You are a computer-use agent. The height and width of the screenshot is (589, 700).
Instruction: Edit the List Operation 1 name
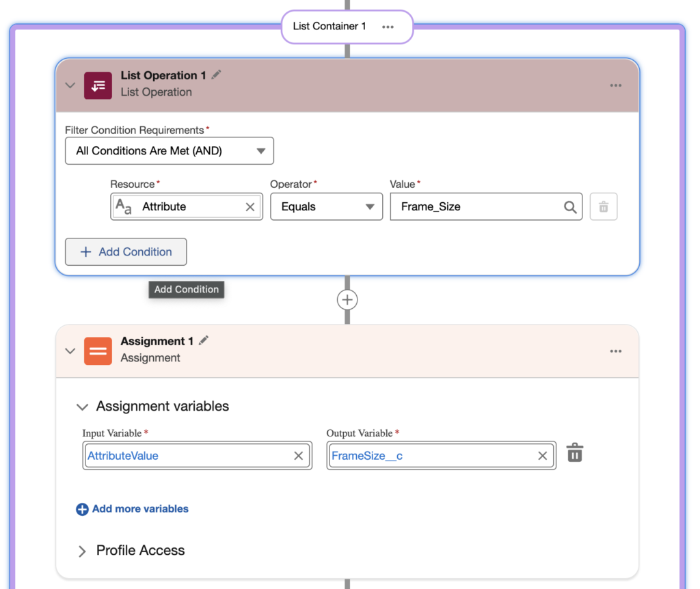[x=217, y=75]
